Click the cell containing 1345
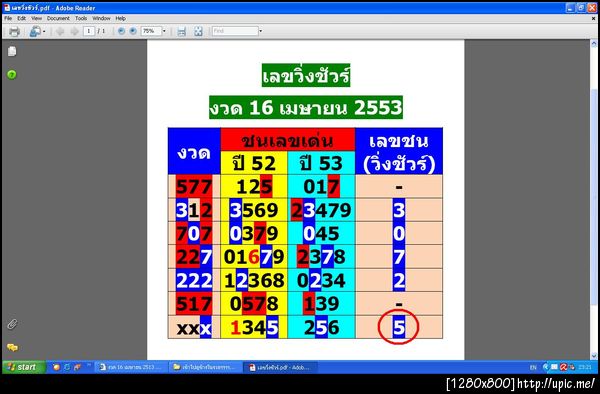The image size is (600, 394). tap(254, 327)
